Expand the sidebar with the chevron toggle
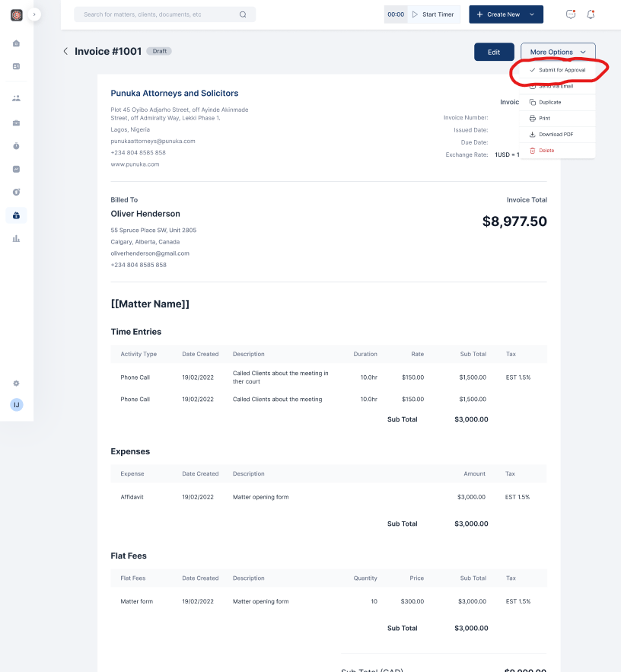This screenshot has width=621, height=672. (35, 14)
